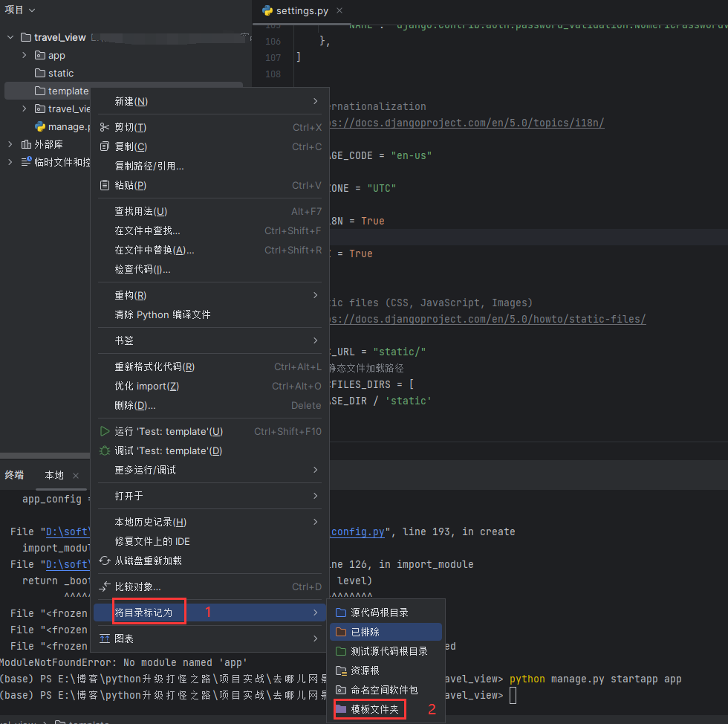Screen dimensions: 728x724
Task: Open first D:\soft file link in terminal
Action: click(x=68, y=531)
